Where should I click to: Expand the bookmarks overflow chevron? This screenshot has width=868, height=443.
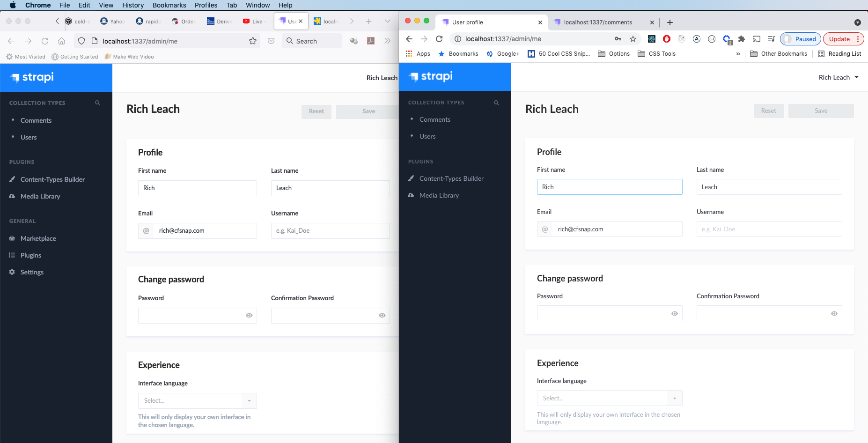pos(738,53)
